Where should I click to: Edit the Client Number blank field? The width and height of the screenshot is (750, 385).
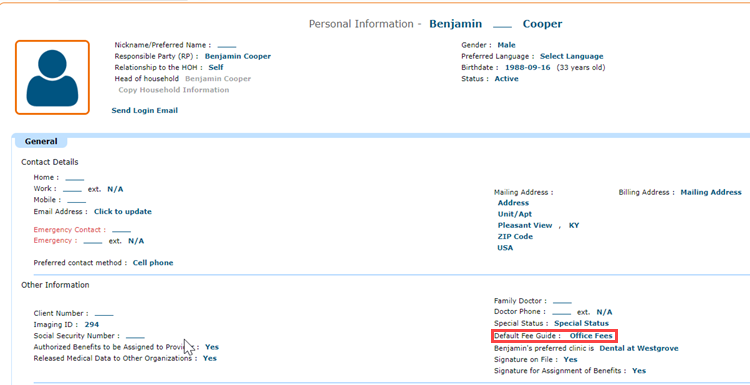point(104,314)
